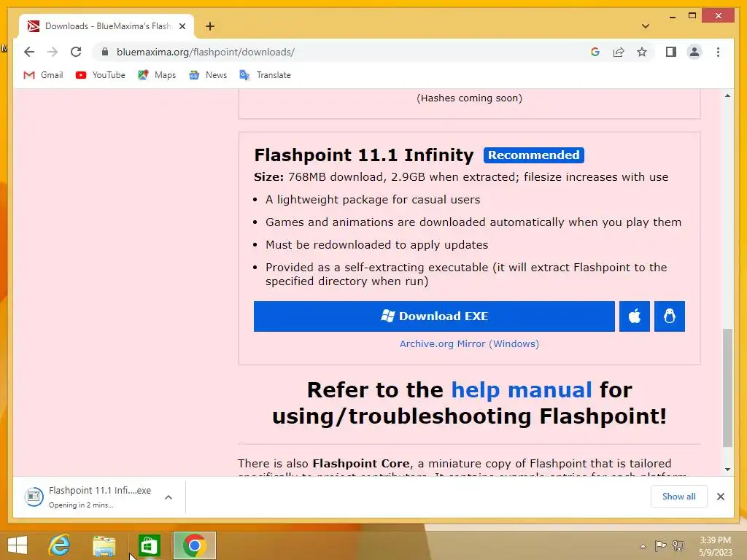The image size is (747, 560).
Task: View site info via the padlock icon
Action: (105, 52)
